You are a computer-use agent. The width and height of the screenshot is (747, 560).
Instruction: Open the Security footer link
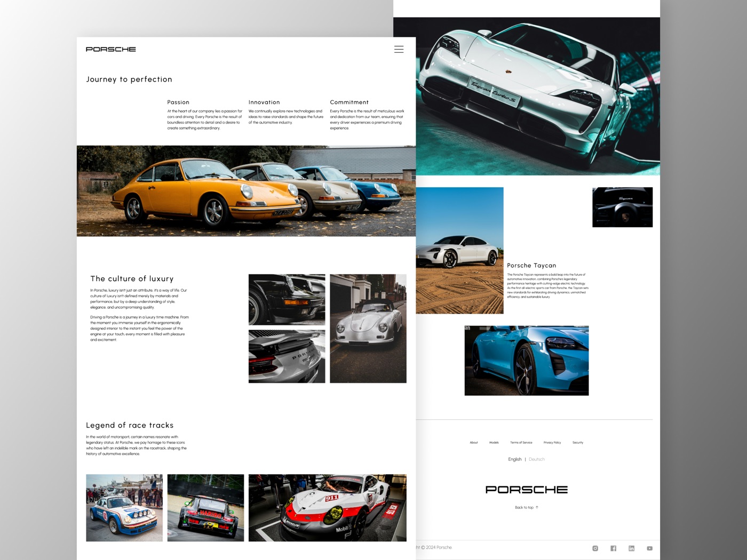[578, 443]
